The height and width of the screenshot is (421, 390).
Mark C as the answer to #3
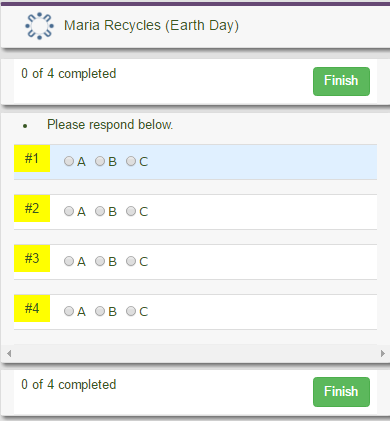(x=131, y=261)
